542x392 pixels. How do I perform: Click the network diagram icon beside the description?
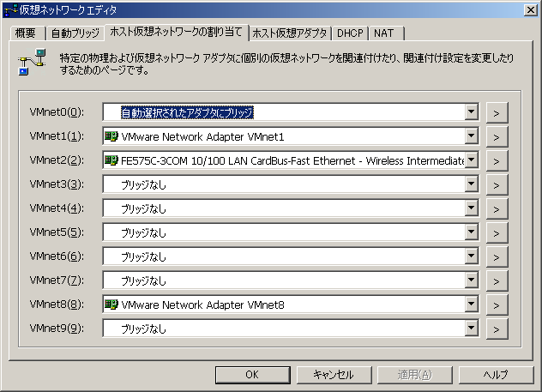pos(32,63)
